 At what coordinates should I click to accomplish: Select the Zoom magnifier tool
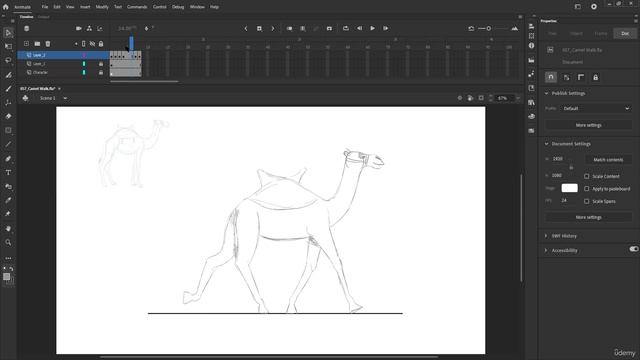click(8, 242)
